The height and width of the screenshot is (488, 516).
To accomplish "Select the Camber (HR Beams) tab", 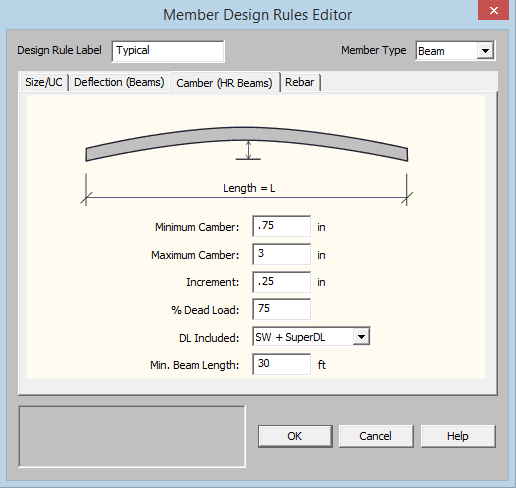I will click(x=224, y=83).
